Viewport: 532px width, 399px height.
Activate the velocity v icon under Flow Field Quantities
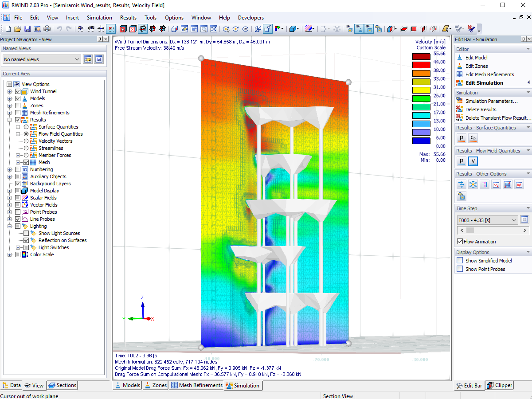(x=474, y=161)
